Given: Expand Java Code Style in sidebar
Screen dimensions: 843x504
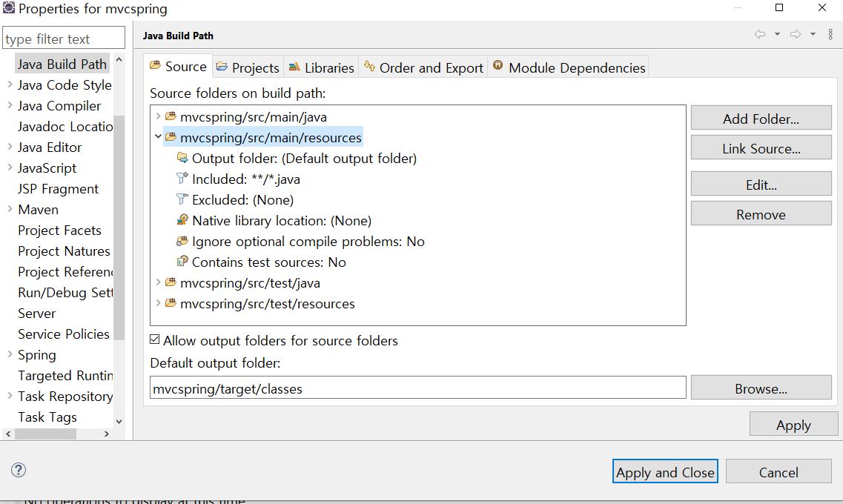Looking at the screenshot, I should 10,84.
